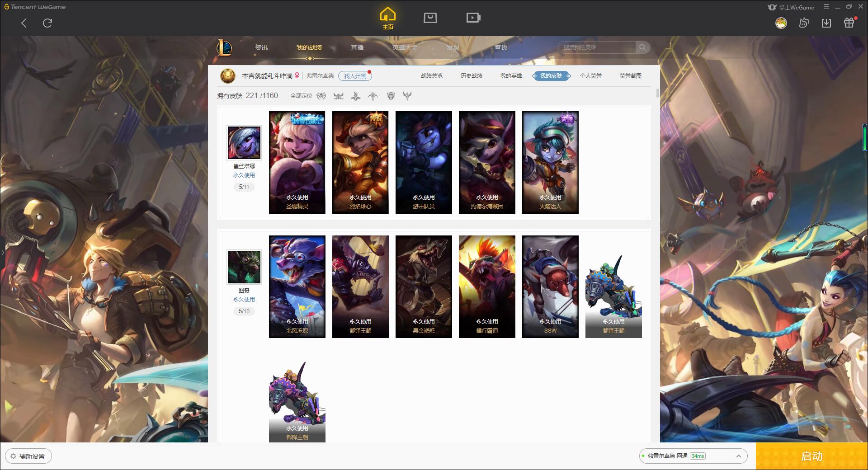Open the 图奇 champion portrait
868x470 pixels.
[244, 267]
